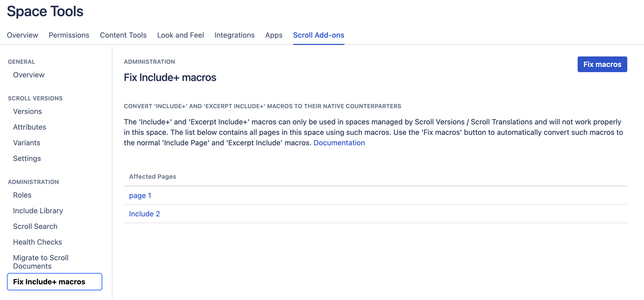The height and width of the screenshot is (300, 644).
Task: Click the Fix macros button
Action: pos(602,64)
